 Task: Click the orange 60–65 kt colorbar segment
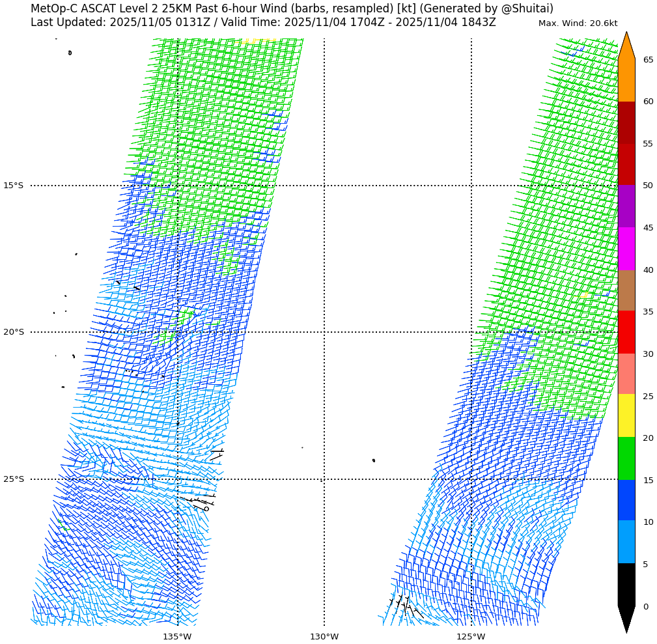coord(626,80)
